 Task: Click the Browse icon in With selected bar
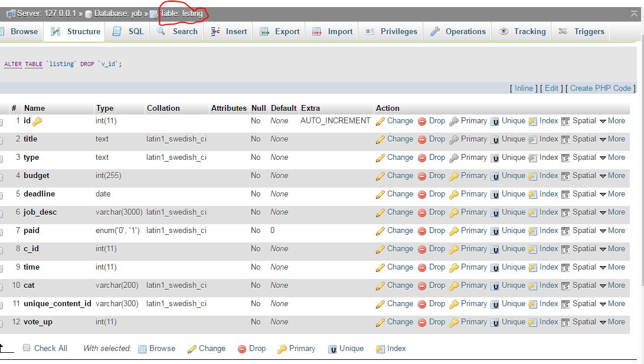[x=142, y=349]
